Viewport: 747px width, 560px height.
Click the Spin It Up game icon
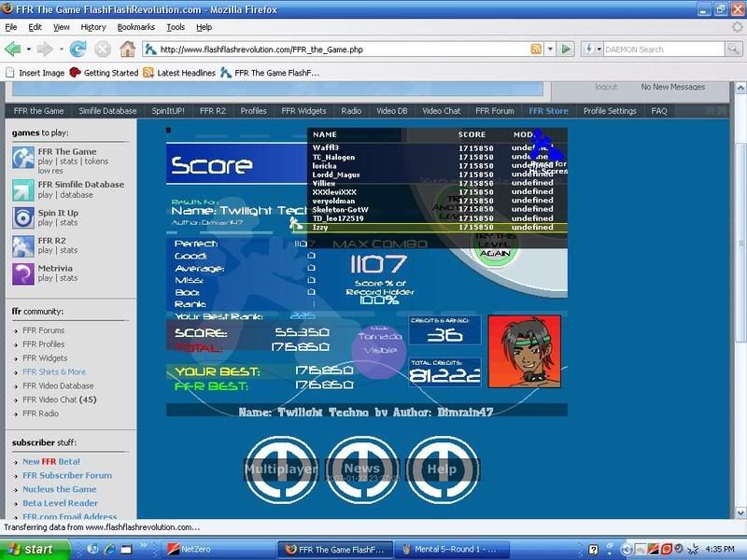click(x=23, y=217)
